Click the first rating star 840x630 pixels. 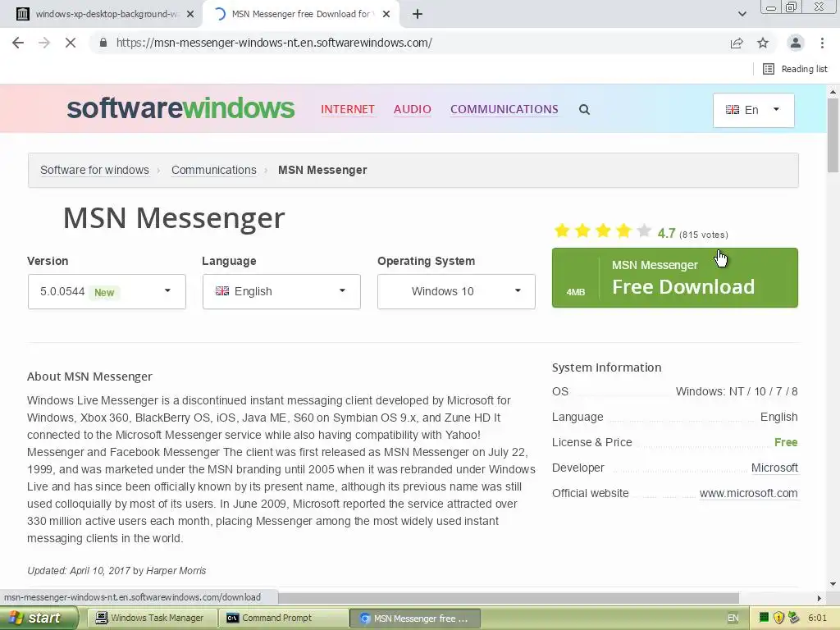562,231
